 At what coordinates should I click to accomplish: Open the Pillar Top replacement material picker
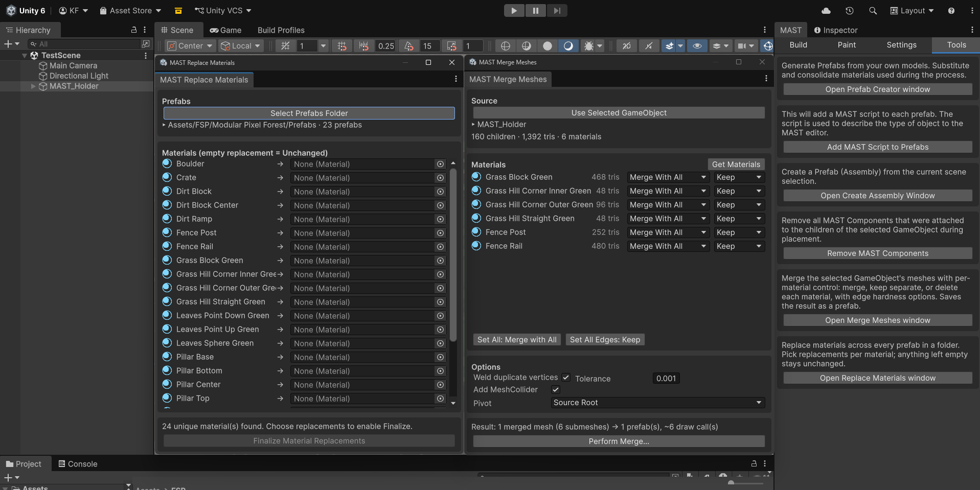440,399
